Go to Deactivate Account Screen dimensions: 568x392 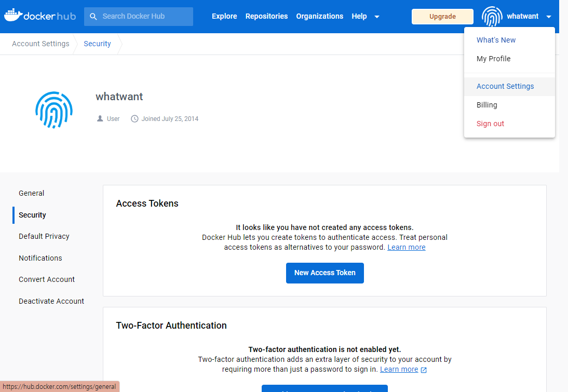coord(51,301)
